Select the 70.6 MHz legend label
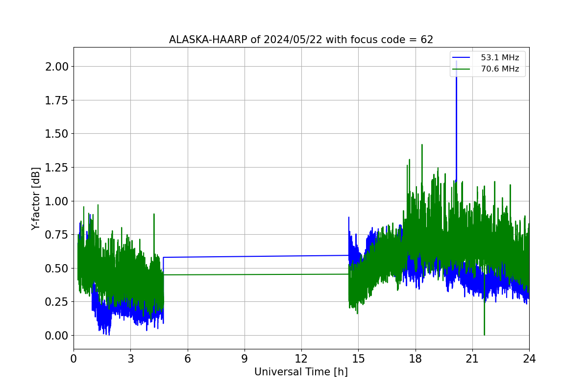Screen dimensions: 588x392 click(500, 69)
